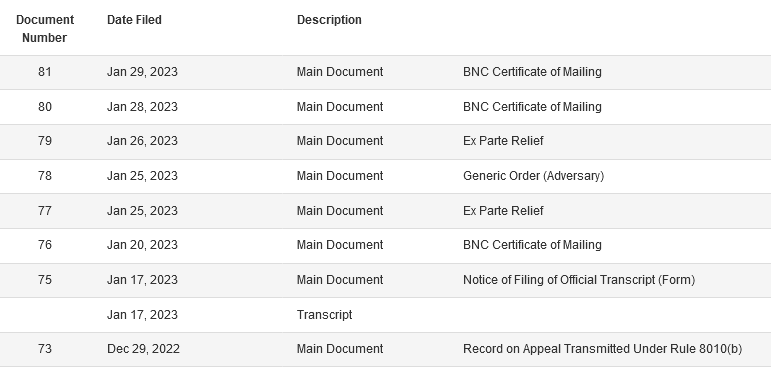Select document number 75

point(45,280)
